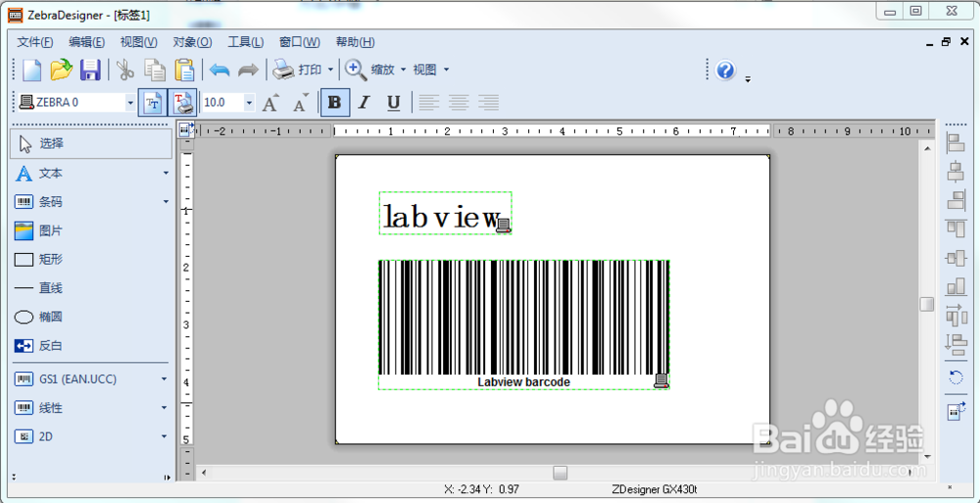Screen dimensions: 980x503
Task: Select the 选择 pointer tool
Action: (91, 144)
